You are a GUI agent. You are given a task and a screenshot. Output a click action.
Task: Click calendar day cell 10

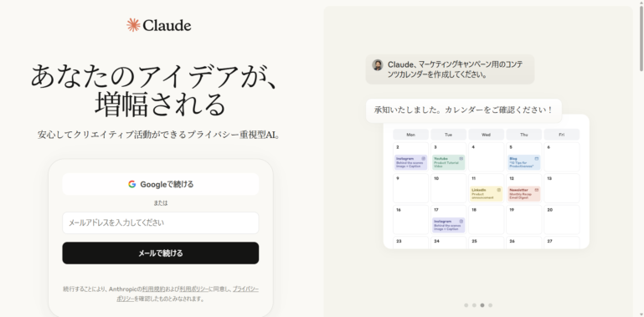point(448,188)
